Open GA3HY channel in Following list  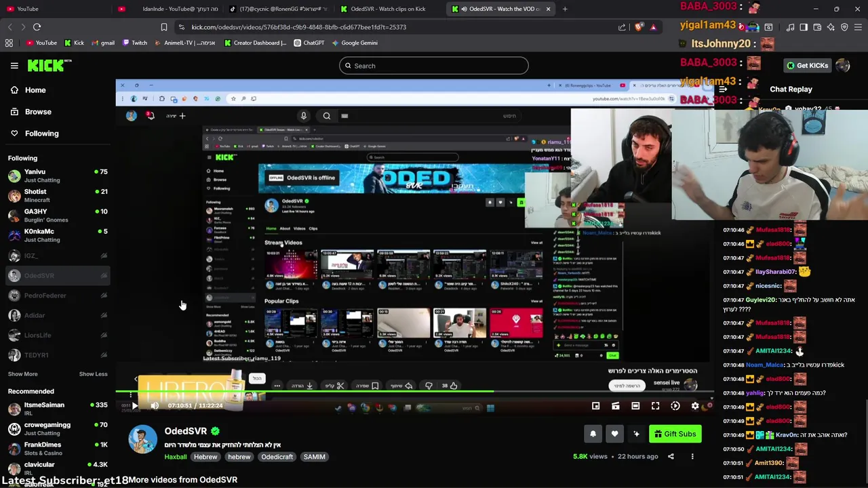(58, 216)
